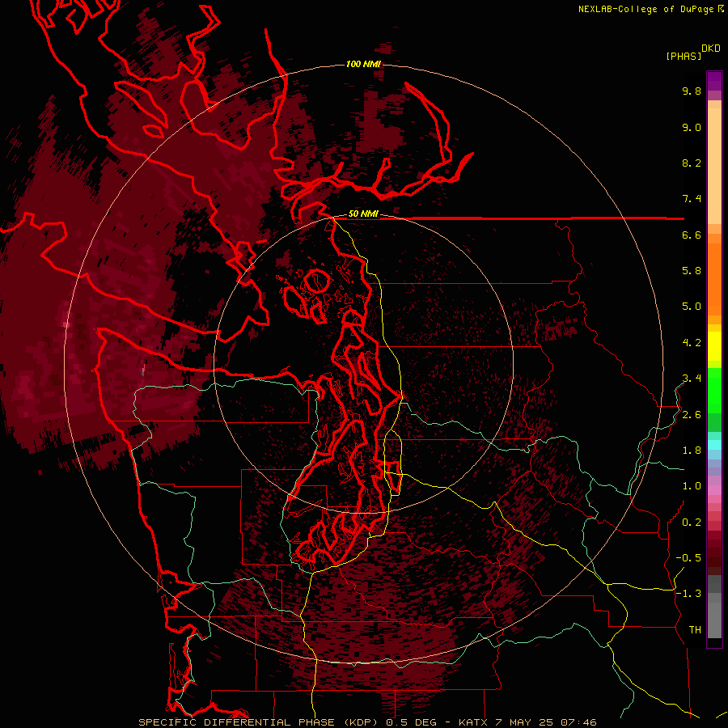Pick the yellow segment of the color scale
Screen dimensions: 728x728
714,346
